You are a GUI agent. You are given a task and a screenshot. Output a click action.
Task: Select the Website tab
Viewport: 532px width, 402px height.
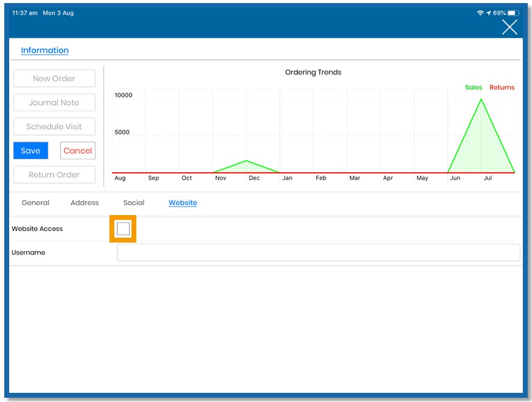click(183, 203)
